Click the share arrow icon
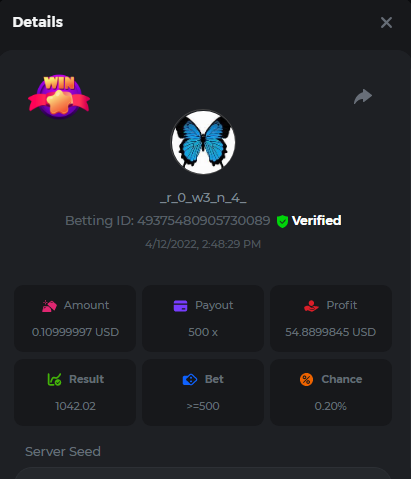This screenshot has height=479, width=411. click(x=363, y=96)
